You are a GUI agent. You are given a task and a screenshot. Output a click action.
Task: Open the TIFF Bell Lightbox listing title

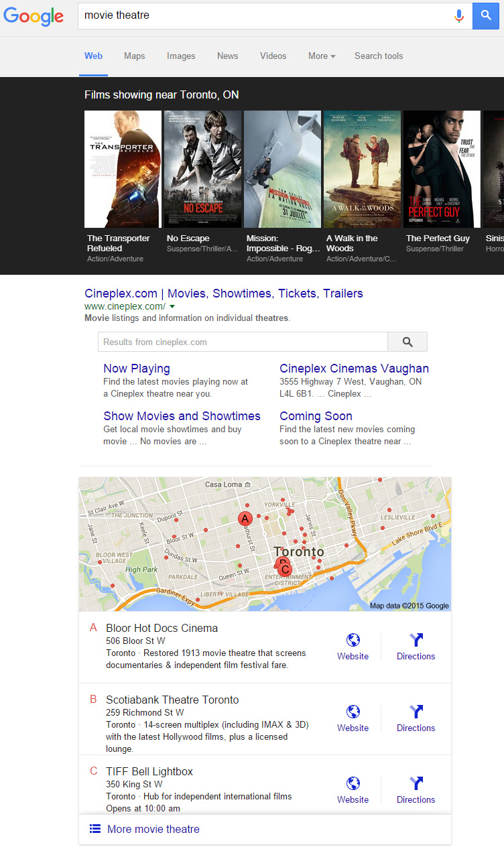point(149,771)
